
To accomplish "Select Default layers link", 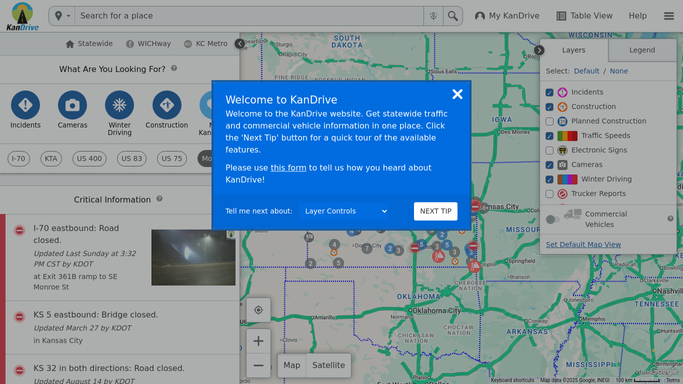I will click(x=586, y=71).
